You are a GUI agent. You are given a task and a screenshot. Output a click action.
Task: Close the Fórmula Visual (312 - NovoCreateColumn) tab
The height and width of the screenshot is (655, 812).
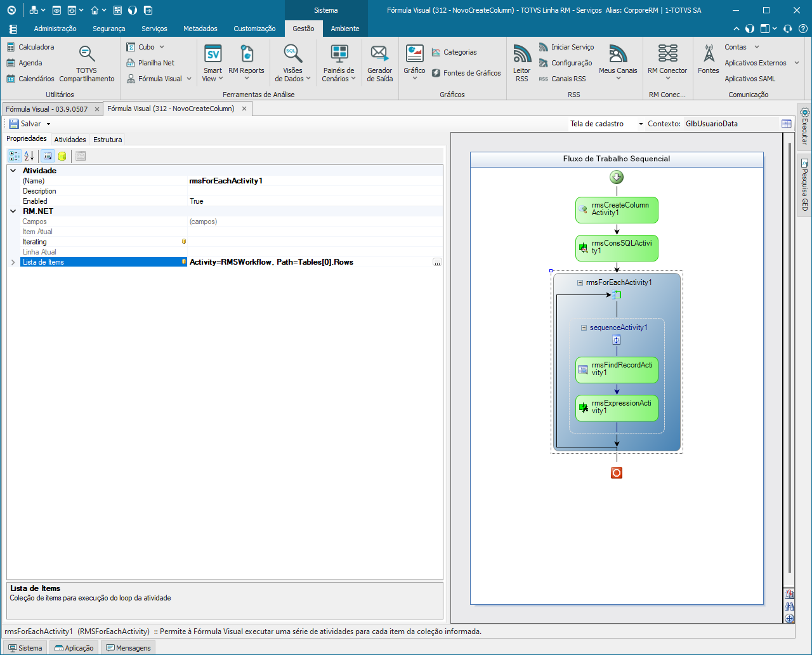(x=244, y=109)
